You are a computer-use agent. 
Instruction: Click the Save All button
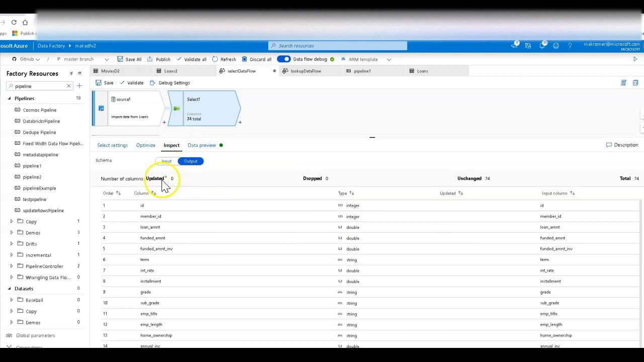129,59
